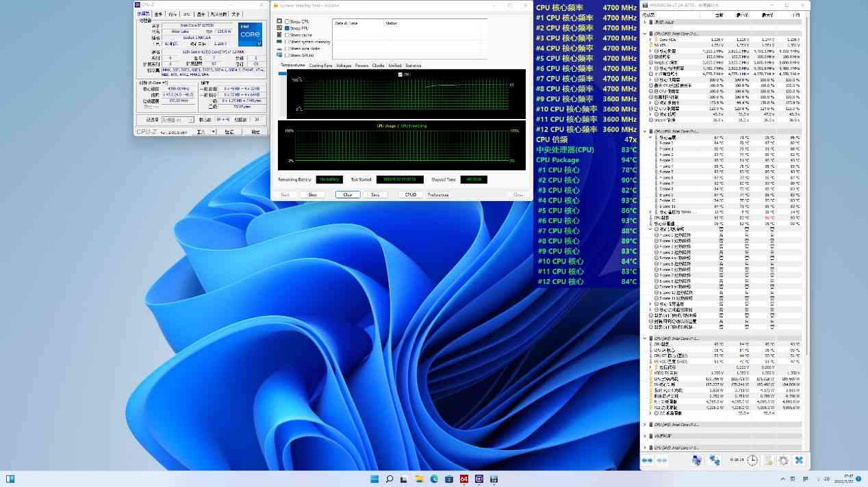Click the HWiNFO network connection icon
This screenshot has width=868, height=487.
[x=714, y=460]
